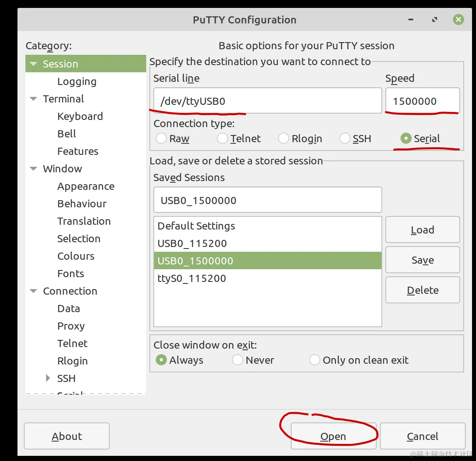Open Colours settings
Viewport: 476px width, 461px height.
(76, 256)
